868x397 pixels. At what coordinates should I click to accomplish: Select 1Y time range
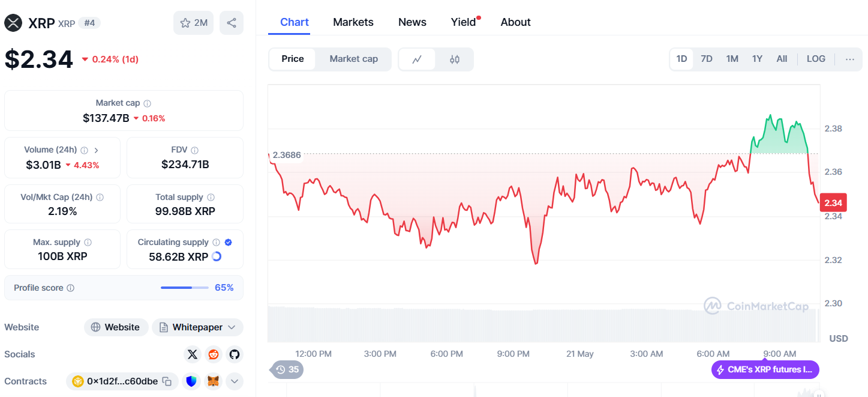tap(757, 59)
